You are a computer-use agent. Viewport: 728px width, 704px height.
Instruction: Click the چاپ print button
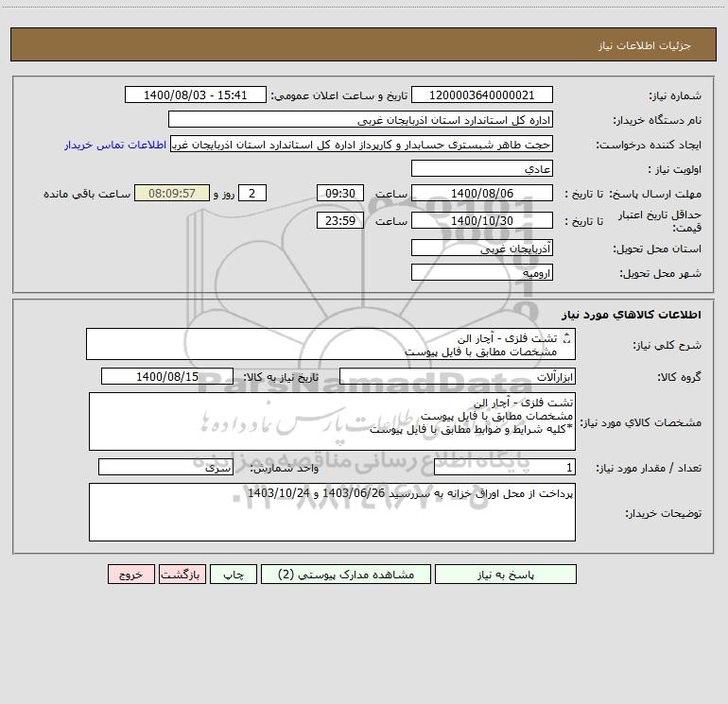pyautogui.click(x=234, y=574)
